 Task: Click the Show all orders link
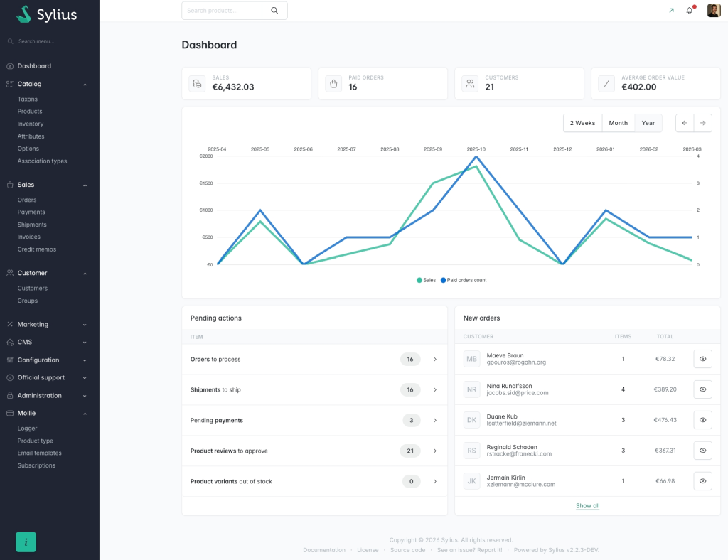(587, 506)
